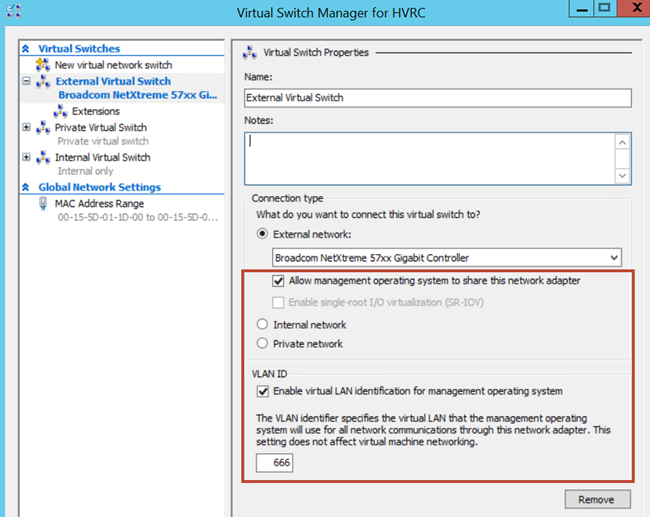Click the Remove button
This screenshot has height=517, width=650.
[597, 500]
